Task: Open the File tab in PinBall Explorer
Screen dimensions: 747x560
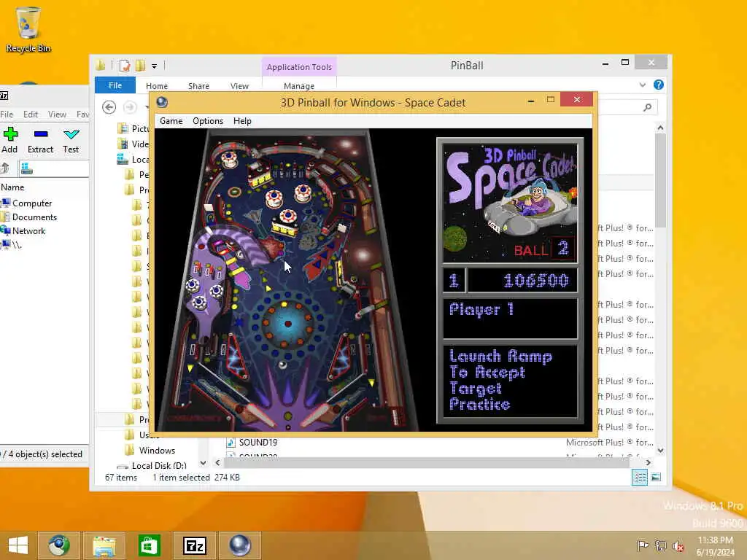Action: pos(115,85)
